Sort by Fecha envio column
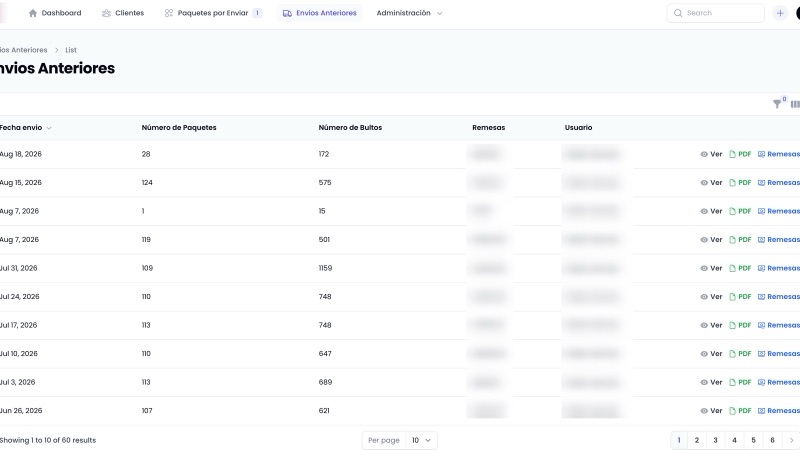800x450 pixels. pos(26,128)
